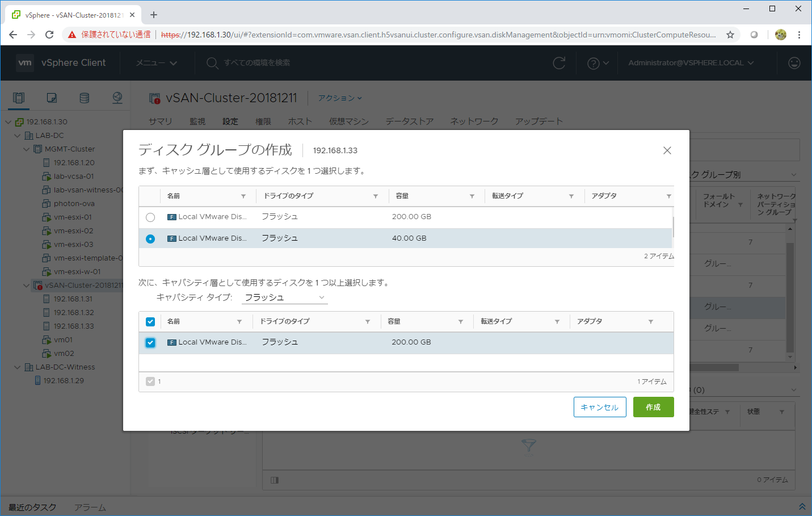This screenshot has height=516, width=812.
Task: Select witness host 192.168.1.29
Action: click(64, 381)
